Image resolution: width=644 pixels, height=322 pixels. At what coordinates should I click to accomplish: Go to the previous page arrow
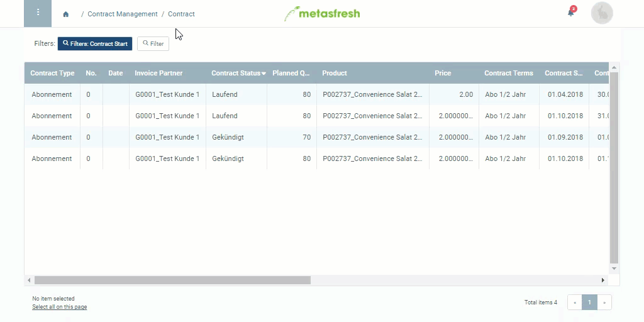pyautogui.click(x=575, y=303)
